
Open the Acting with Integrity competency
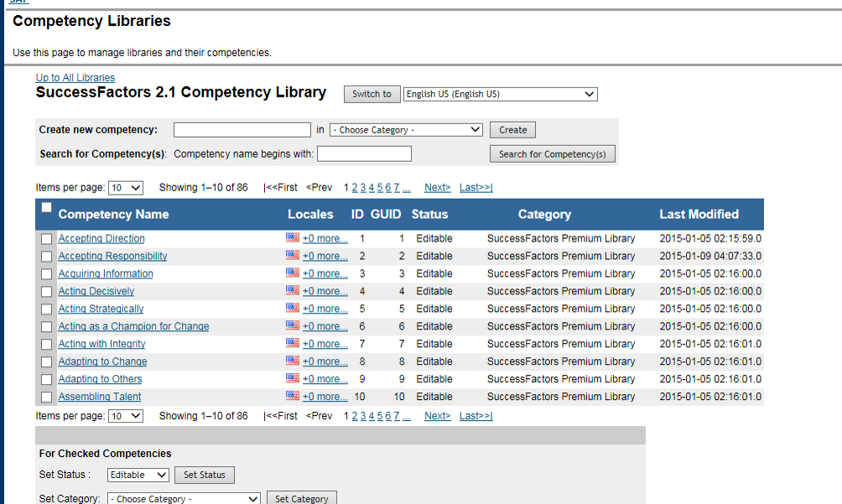tap(102, 344)
